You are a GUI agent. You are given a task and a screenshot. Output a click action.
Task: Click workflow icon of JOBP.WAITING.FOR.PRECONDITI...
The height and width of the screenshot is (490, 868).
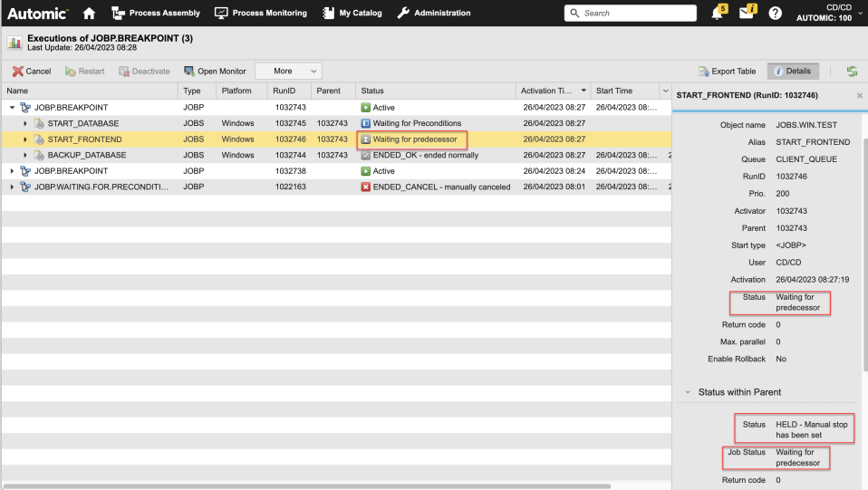[25, 187]
